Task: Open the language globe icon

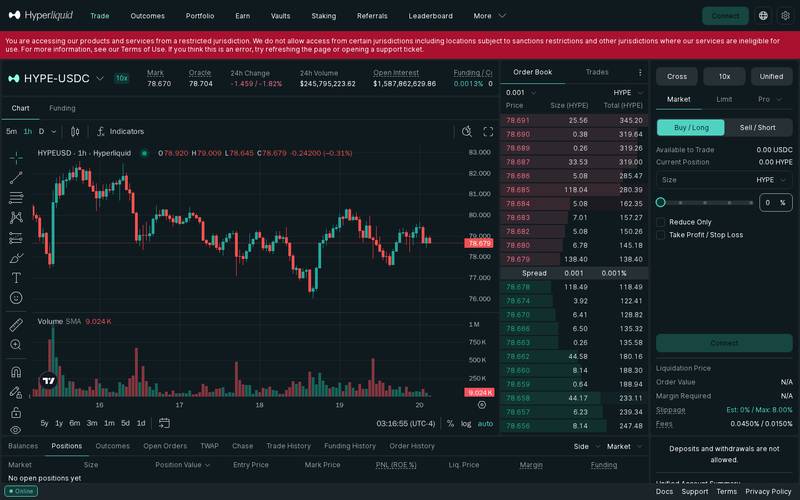Action: point(763,16)
